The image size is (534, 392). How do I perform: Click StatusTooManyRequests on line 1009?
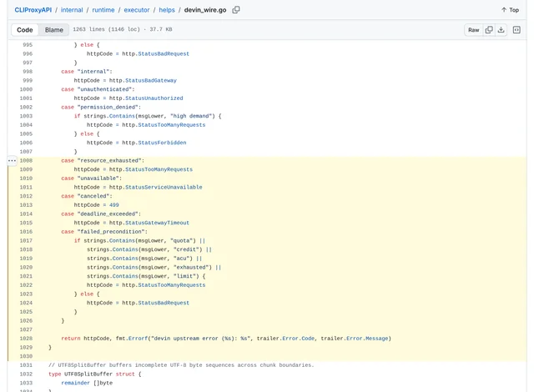pos(159,169)
